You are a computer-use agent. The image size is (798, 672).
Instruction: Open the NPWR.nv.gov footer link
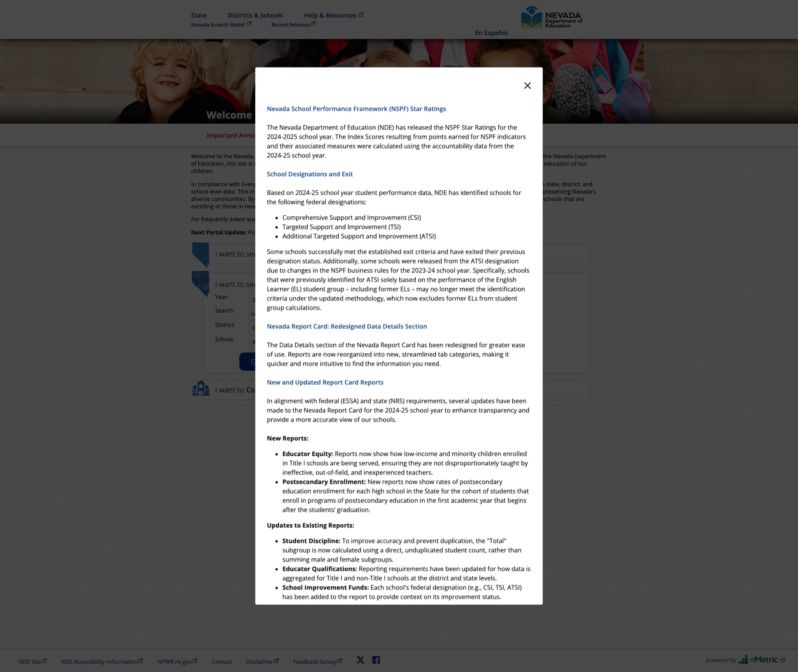[x=175, y=662]
